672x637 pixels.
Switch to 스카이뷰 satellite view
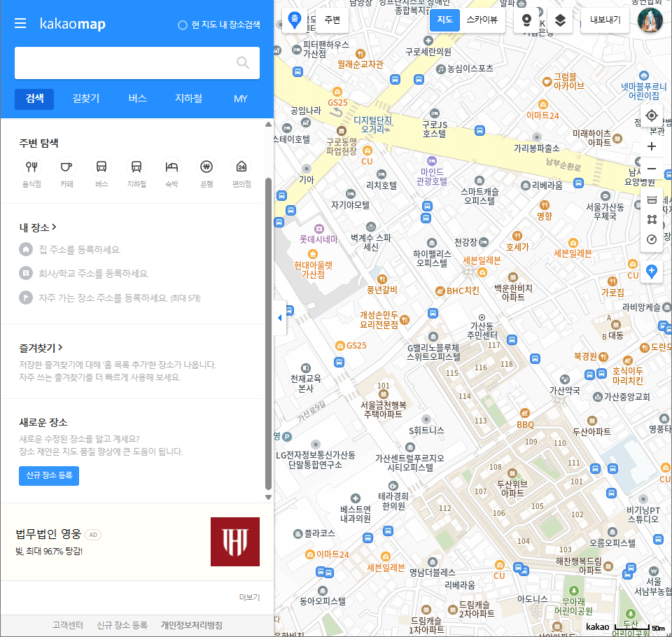point(482,20)
